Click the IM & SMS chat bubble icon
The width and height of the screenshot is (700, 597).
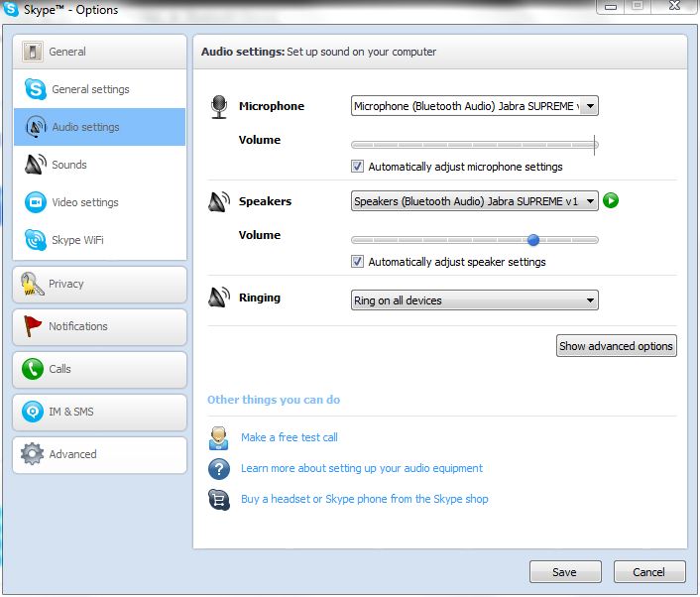33,412
